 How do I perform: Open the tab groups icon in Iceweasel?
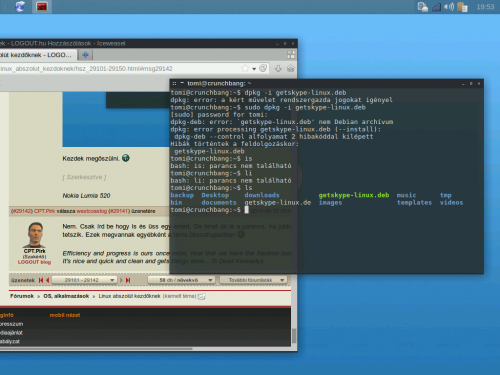pos(291,55)
